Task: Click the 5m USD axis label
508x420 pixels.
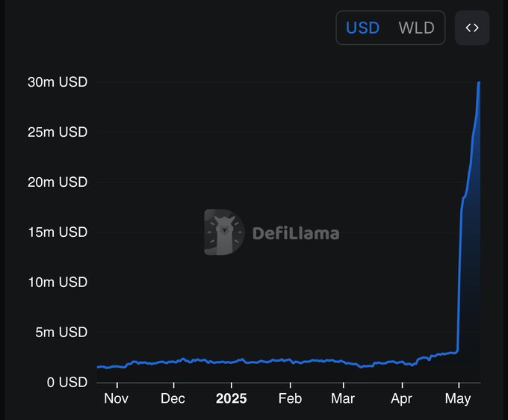Action: pyautogui.click(x=61, y=333)
